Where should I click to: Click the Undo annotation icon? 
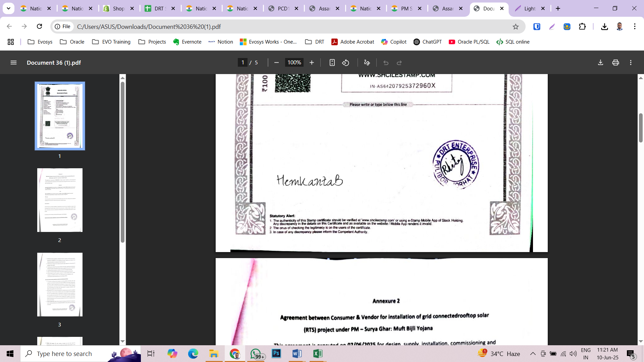coord(386,63)
